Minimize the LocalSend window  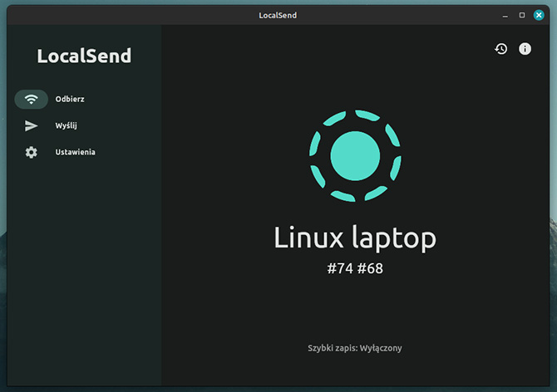[x=505, y=15]
